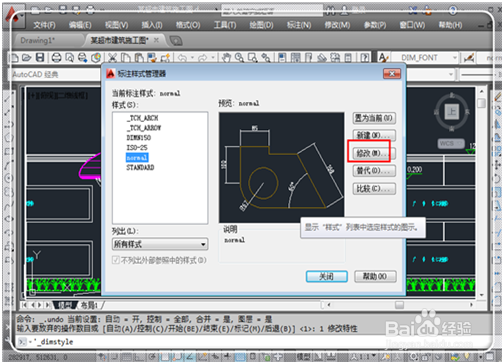
Task: Select ISO-25 in the styles list
Action: [x=137, y=147]
